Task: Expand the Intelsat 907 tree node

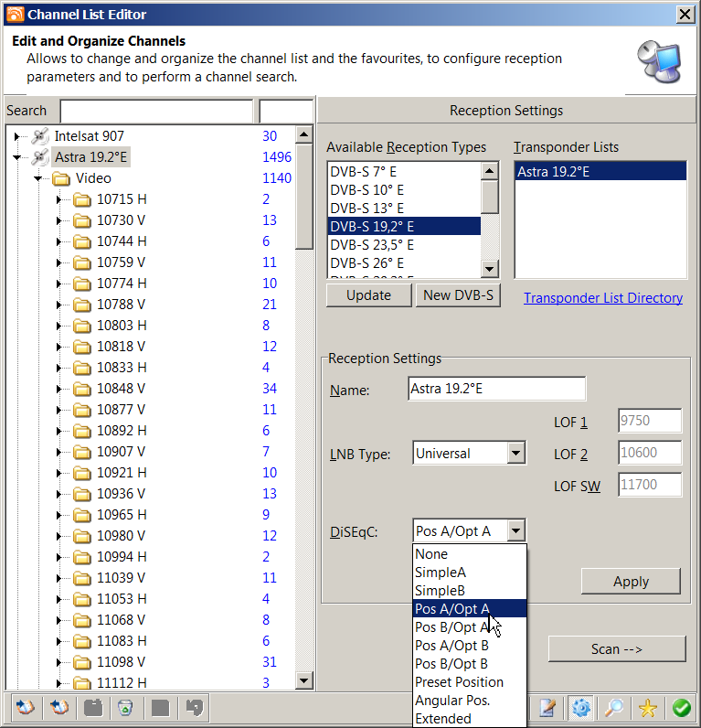Action: click(16, 136)
